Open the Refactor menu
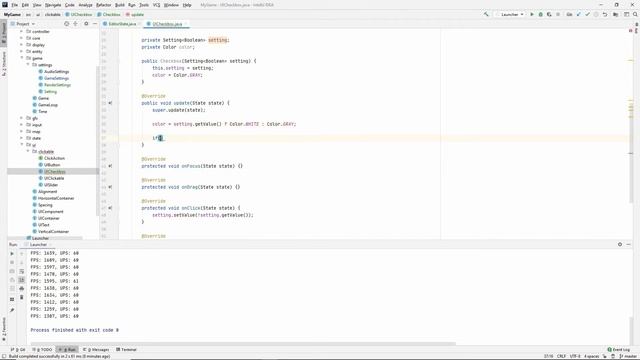This screenshot has width=640, height=360. point(103,5)
